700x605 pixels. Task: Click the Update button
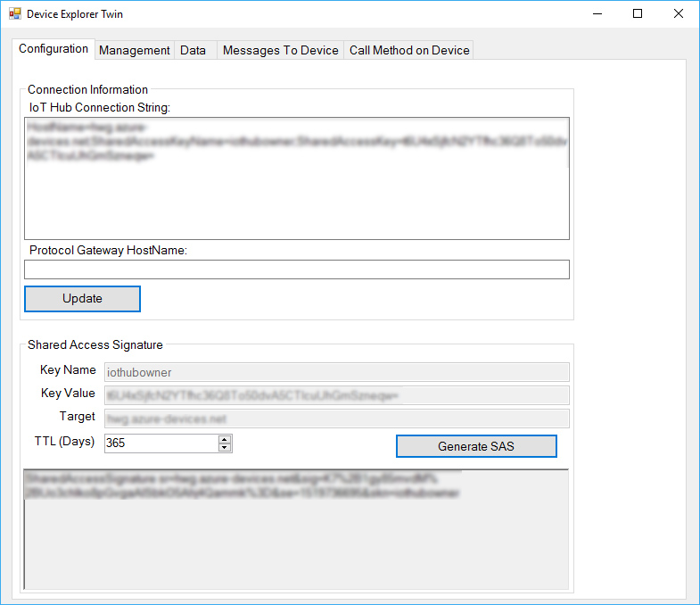pyautogui.click(x=83, y=298)
